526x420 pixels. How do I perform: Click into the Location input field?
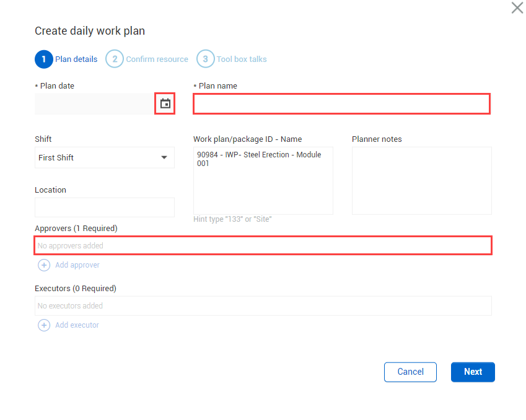click(104, 208)
